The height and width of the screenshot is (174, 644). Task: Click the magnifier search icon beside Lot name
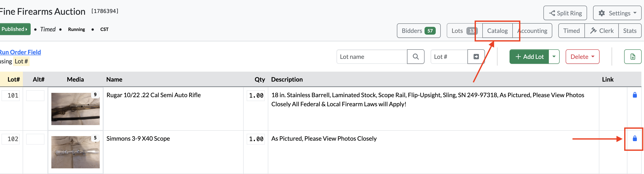[415, 57]
